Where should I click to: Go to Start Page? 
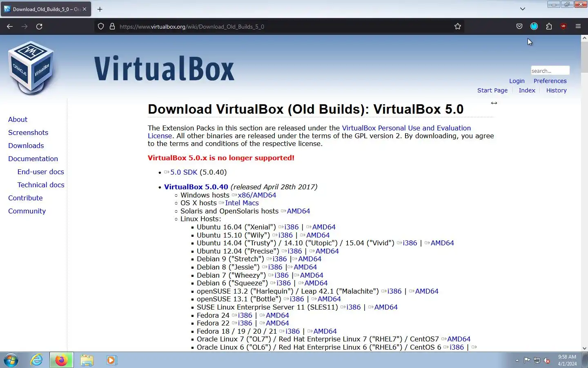click(492, 90)
